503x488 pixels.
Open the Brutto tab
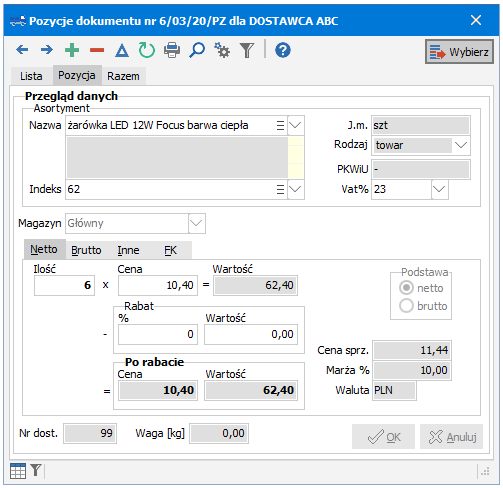click(86, 250)
